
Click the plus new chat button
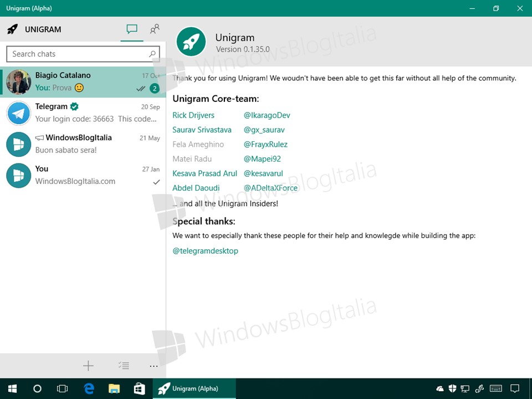[88, 365]
